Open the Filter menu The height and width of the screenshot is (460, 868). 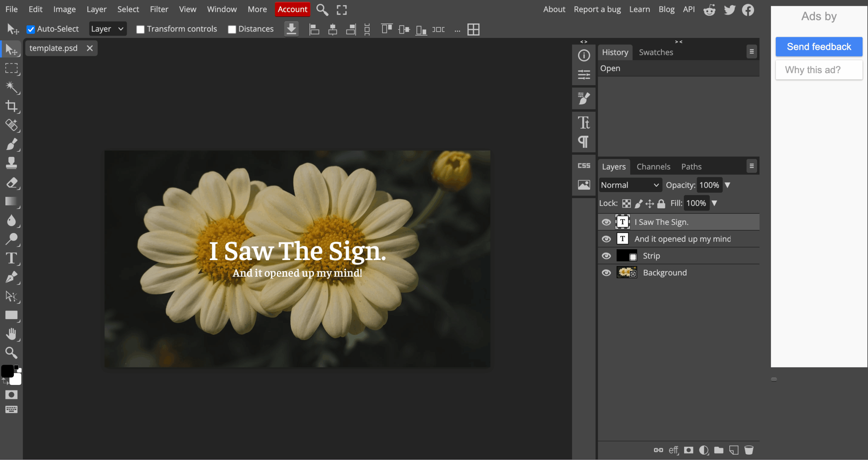coord(159,9)
